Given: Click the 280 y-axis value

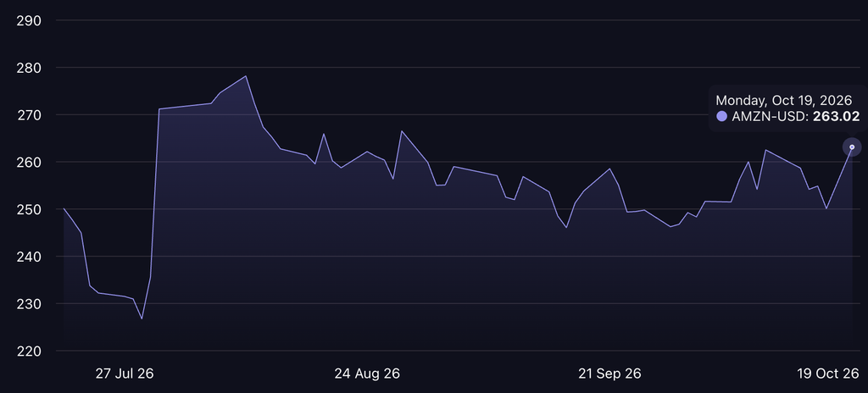Looking at the screenshot, I should tap(30, 68).
